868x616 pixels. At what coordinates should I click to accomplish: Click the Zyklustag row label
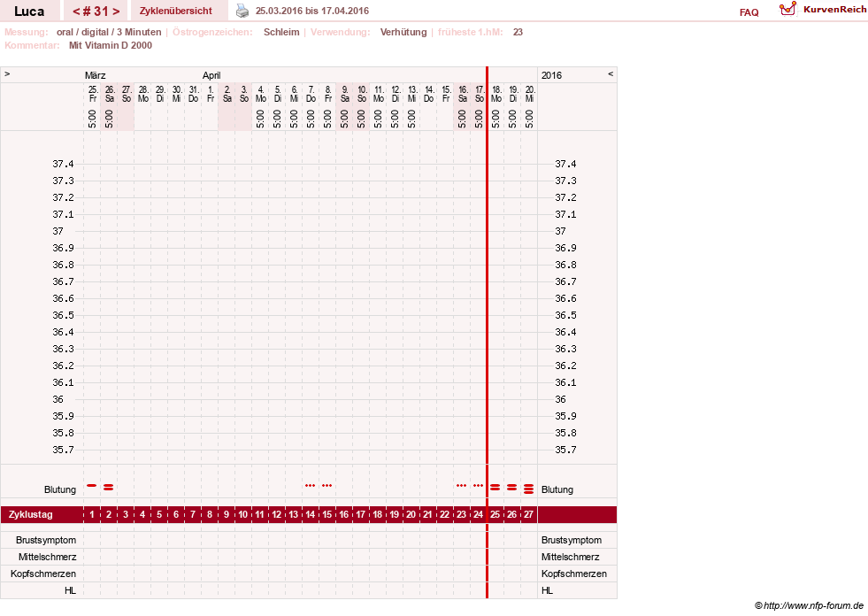(30, 514)
